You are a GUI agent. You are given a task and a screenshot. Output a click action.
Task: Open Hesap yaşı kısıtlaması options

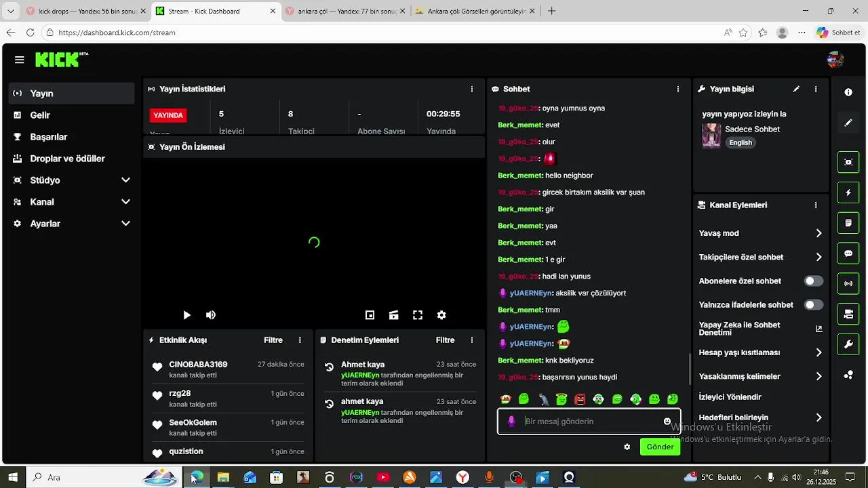pos(760,352)
